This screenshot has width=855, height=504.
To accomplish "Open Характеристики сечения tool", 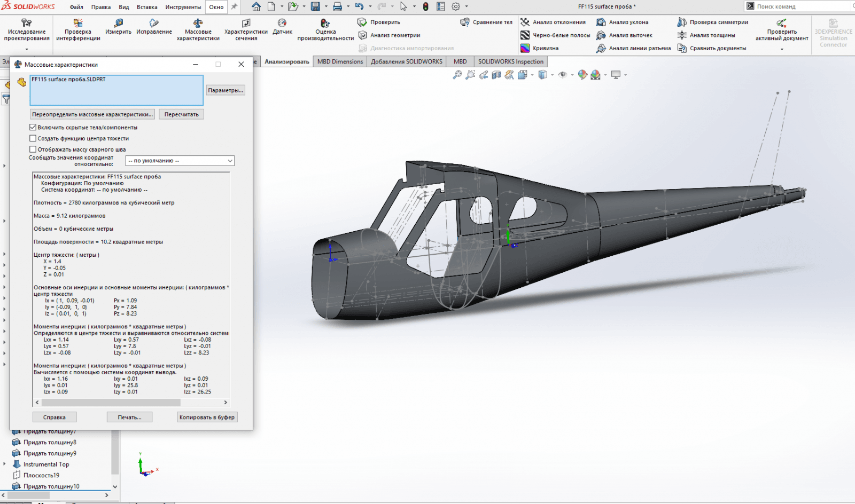I will point(246,23).
